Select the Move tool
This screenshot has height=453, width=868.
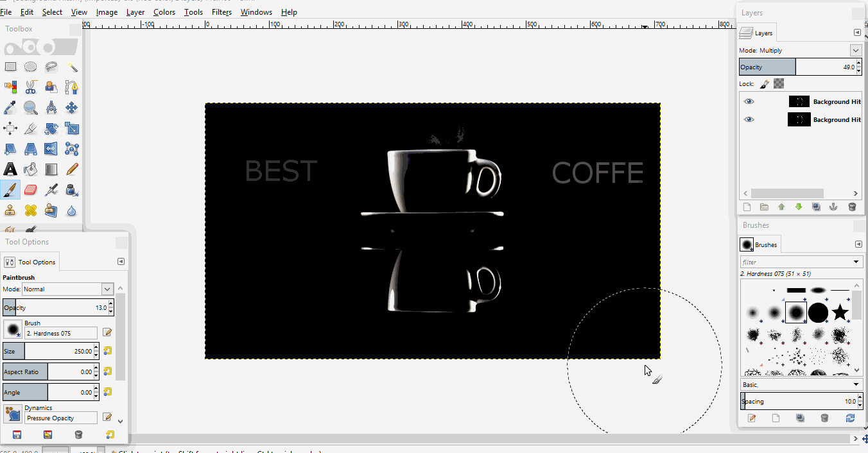click(72, 107)
